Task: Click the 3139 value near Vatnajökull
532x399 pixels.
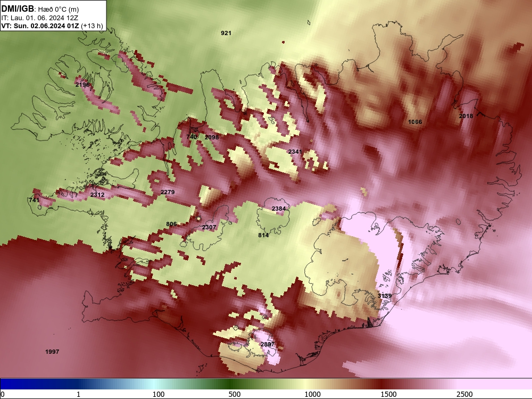Action: click(385, 296)
